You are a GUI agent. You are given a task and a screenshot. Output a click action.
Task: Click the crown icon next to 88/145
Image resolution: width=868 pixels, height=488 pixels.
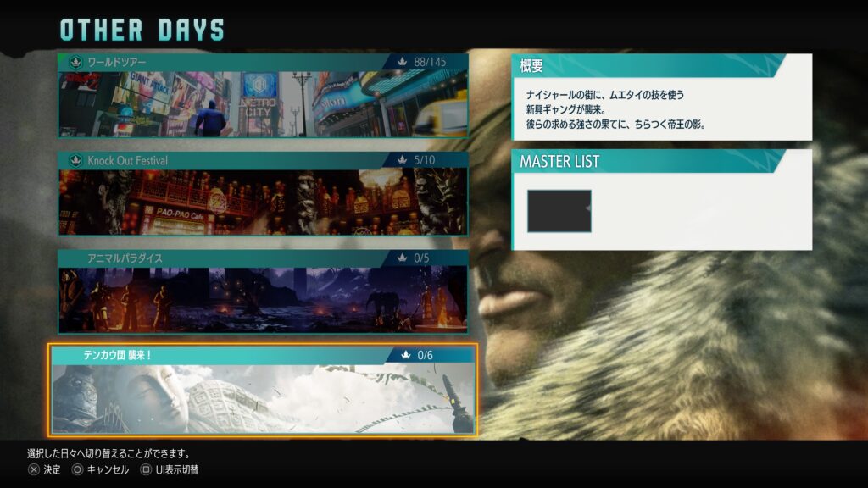pyautogui.click(x=403, y=62)
